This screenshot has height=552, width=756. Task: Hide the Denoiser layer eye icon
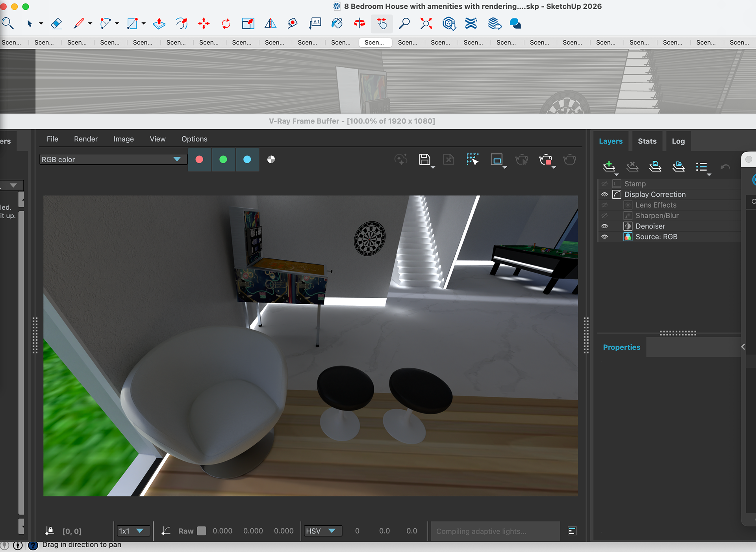[604, 226]
